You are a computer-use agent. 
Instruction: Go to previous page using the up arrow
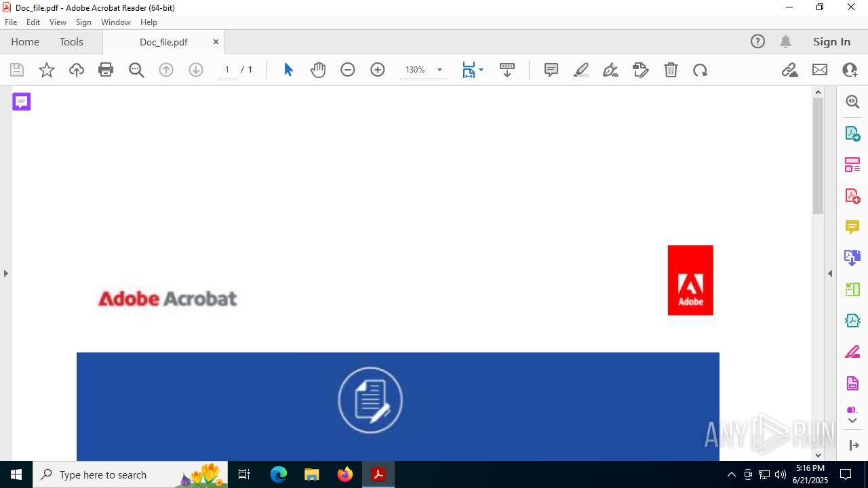(x=166, y=70)
